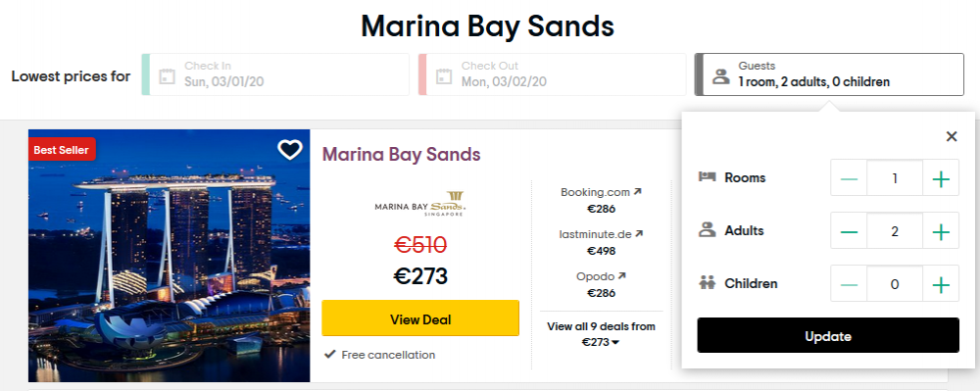Viewport: 980px width, 391px height.
Task: Open the Opodo €286 deal link
Action: tap(602, 284)
